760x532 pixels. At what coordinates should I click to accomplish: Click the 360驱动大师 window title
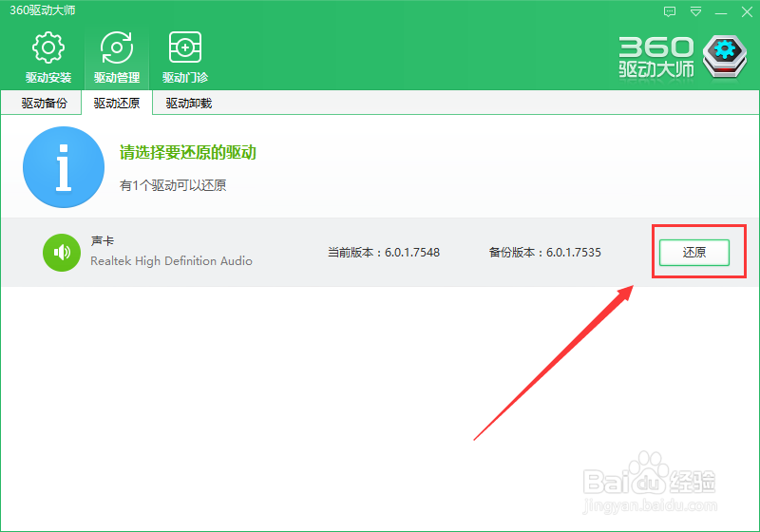[42, 10]
